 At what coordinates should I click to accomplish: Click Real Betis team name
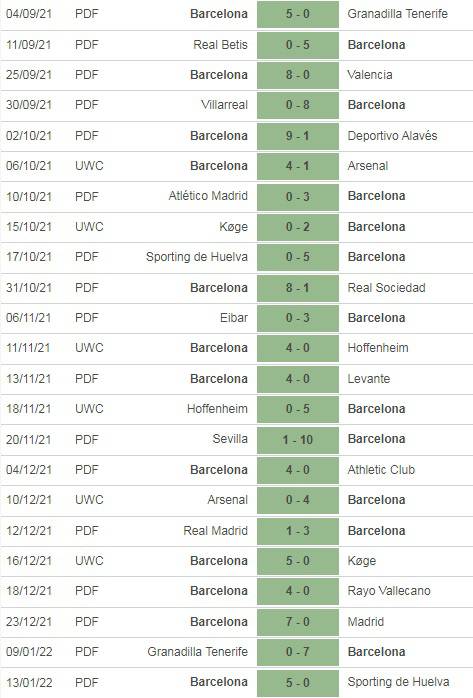(x=220, y=45)
